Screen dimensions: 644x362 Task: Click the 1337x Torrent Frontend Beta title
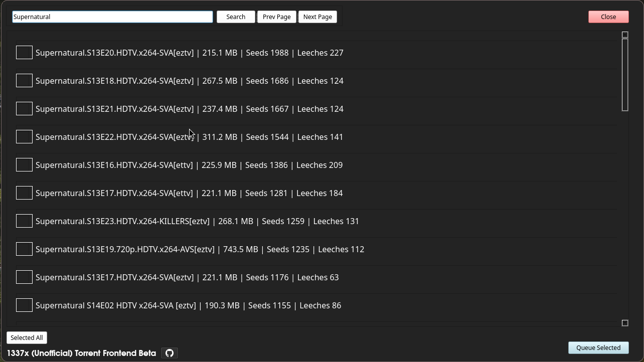tap(81, 353)
